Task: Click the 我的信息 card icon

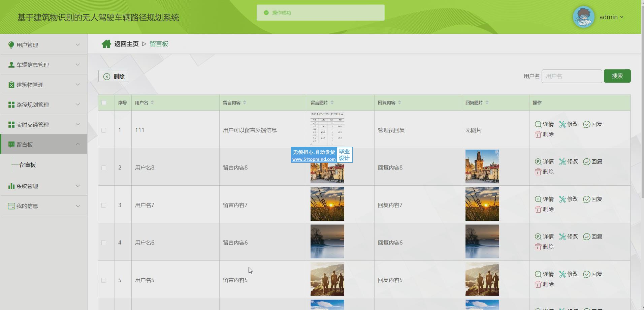Action: click(x=11, y=206)
